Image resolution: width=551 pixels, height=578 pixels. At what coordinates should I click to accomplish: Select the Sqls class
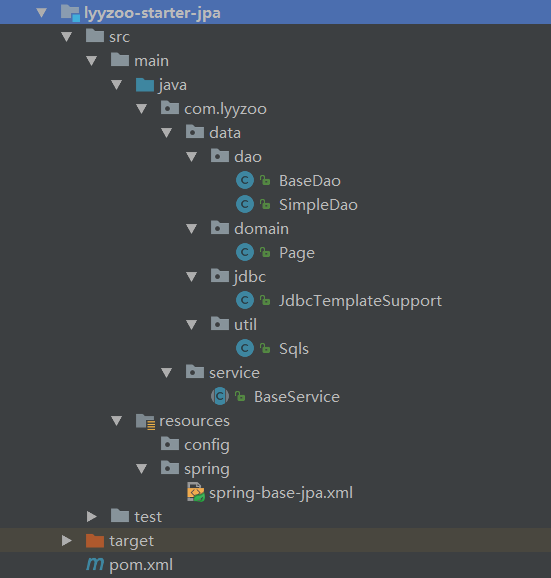click(x=294, y=349)
